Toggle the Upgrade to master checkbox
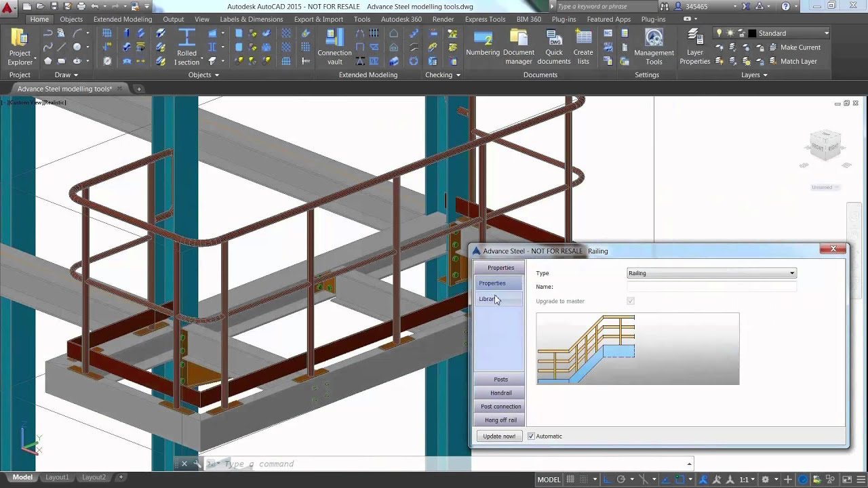868x488 pixels. 631,301
